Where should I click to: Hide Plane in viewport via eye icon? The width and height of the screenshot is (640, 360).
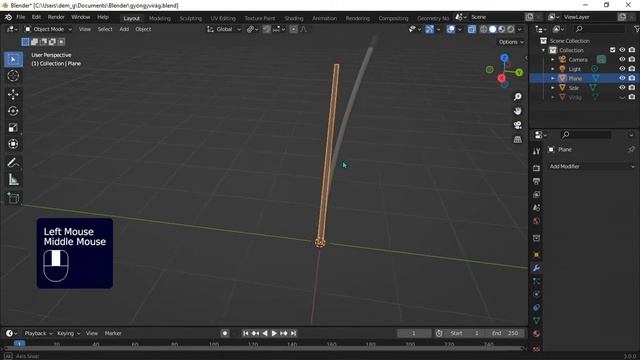(x=622, y=78)
